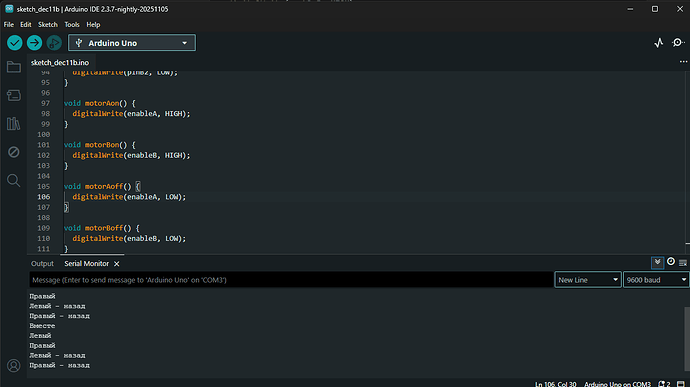Click the serial message input field
Image resolution: width=690 pixels, height=387 pixels.
point(291,280)
